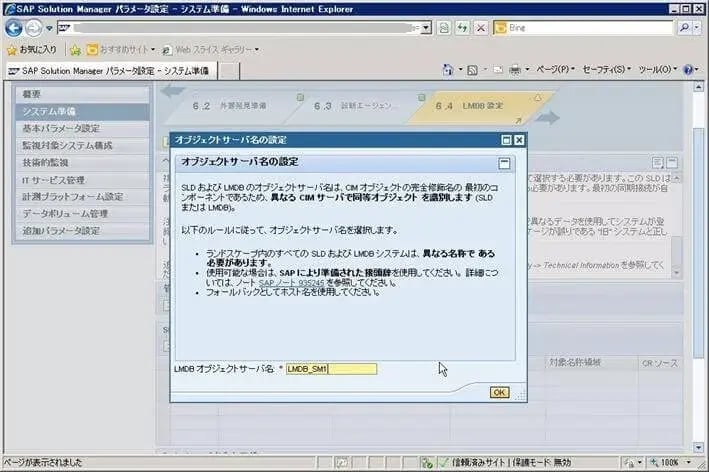
Task: Click the compatibility view page icon
Action: coord(444,28)
